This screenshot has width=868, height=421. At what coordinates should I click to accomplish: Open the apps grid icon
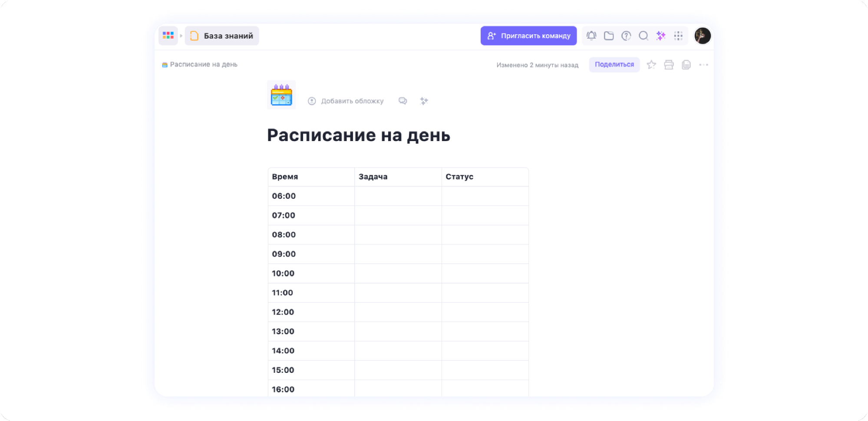(678, 36)
